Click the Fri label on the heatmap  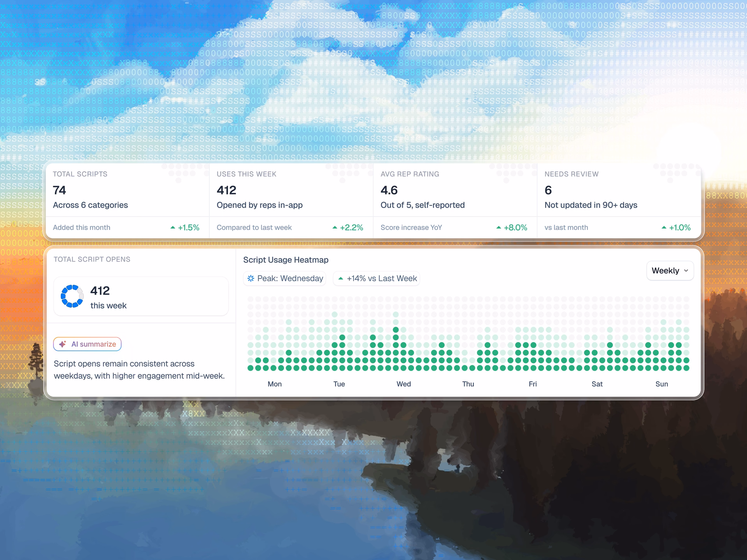coord(533,384)
